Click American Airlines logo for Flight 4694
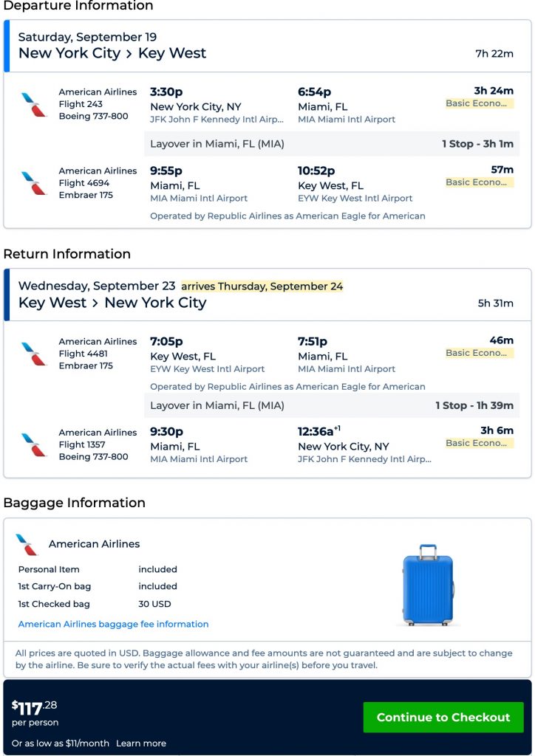 coord(34,183)
